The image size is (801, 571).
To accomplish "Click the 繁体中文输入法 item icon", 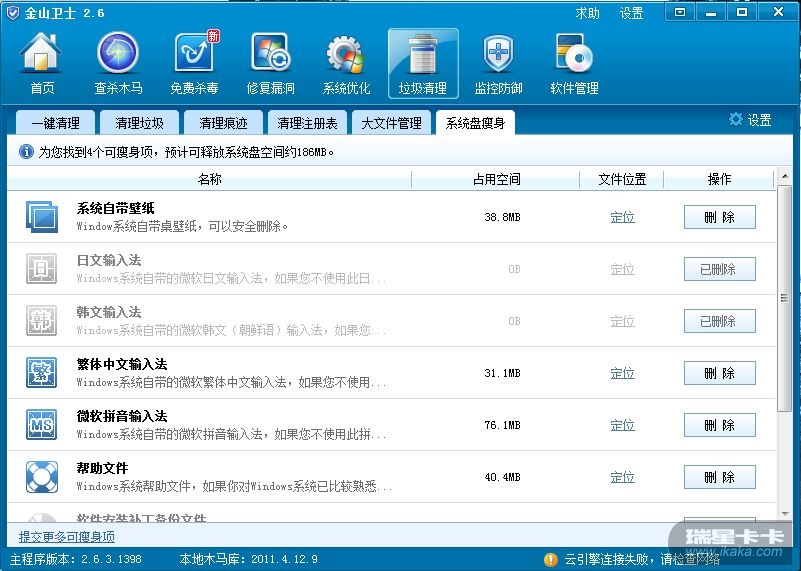I will 41,373.
